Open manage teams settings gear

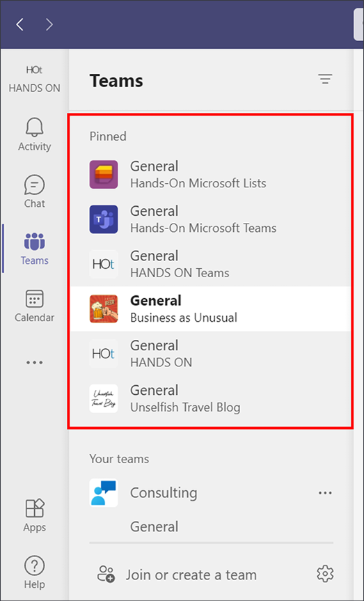(325, 574)
